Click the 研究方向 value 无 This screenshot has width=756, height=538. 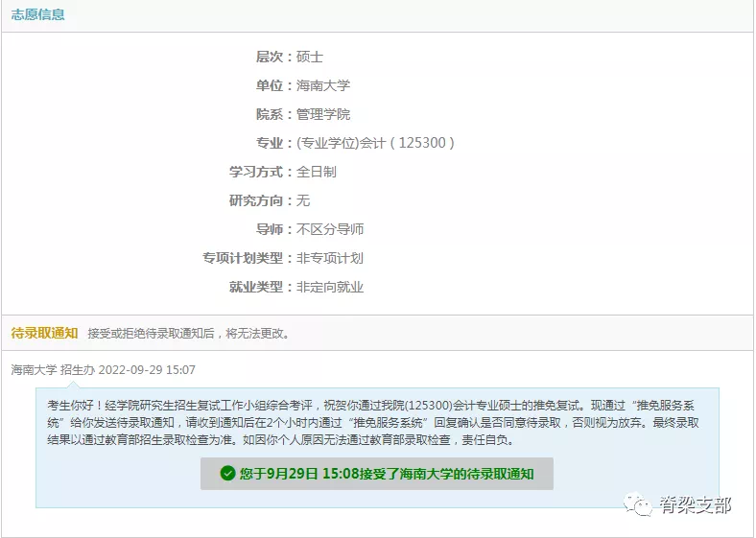point(303,200)
